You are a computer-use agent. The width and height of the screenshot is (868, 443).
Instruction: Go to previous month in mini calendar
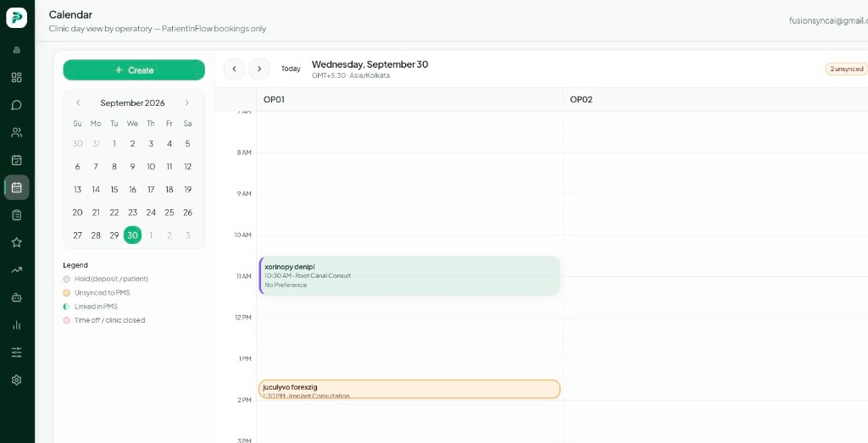(79, 102)
